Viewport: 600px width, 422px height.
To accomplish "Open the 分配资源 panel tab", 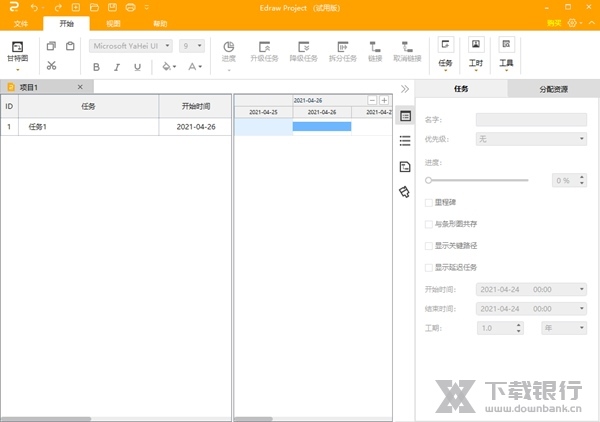I will click(554, 89).
